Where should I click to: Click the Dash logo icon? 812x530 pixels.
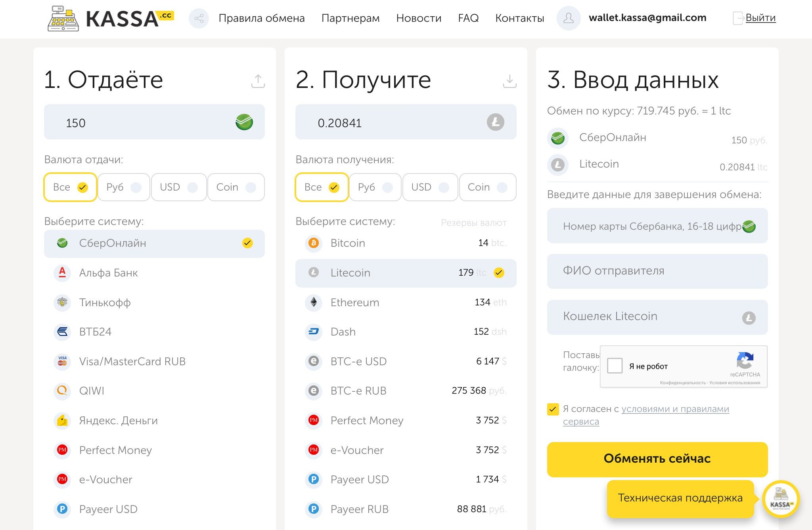314,332
